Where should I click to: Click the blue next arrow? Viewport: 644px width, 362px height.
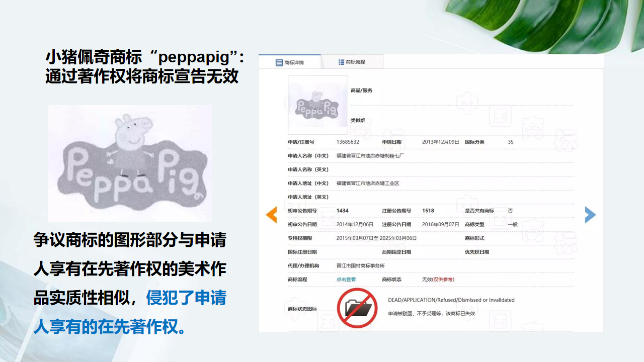tap(590, 215)
